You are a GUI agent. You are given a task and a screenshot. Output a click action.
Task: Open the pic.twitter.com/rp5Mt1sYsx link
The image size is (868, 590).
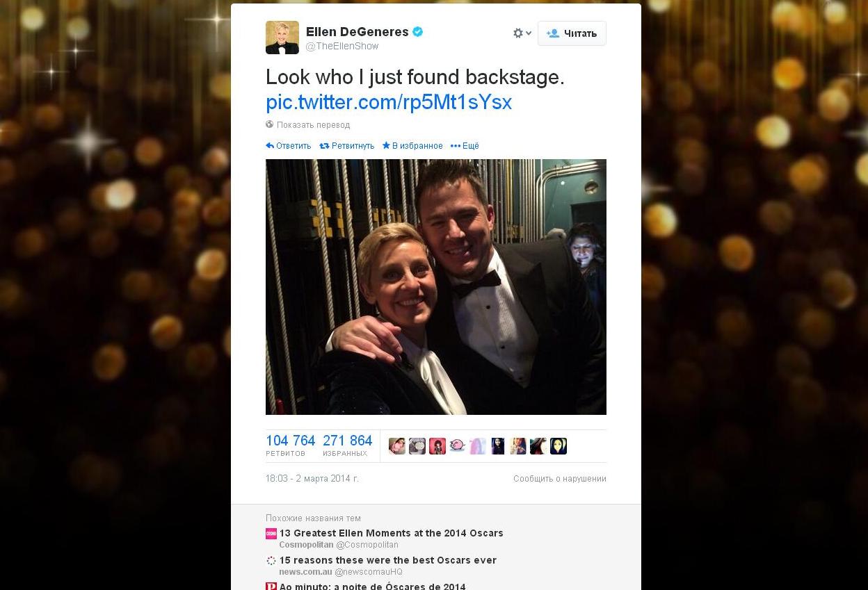tap(389, 102)
